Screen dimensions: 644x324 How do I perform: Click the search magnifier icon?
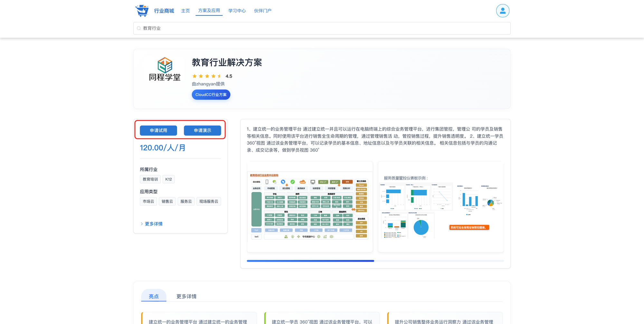point(139,28)
